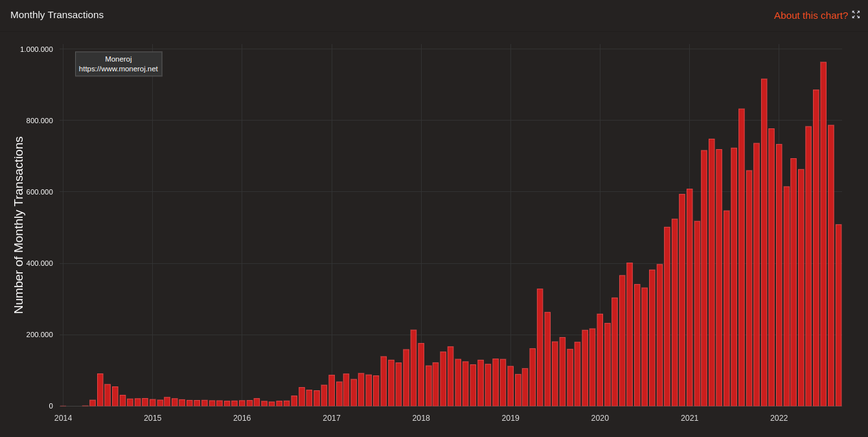Screen dimensions: 868x437
Task: Click the 'Number of Monthly Transactions' axis title
Action: pyautogui.click(x=19, y=225)
